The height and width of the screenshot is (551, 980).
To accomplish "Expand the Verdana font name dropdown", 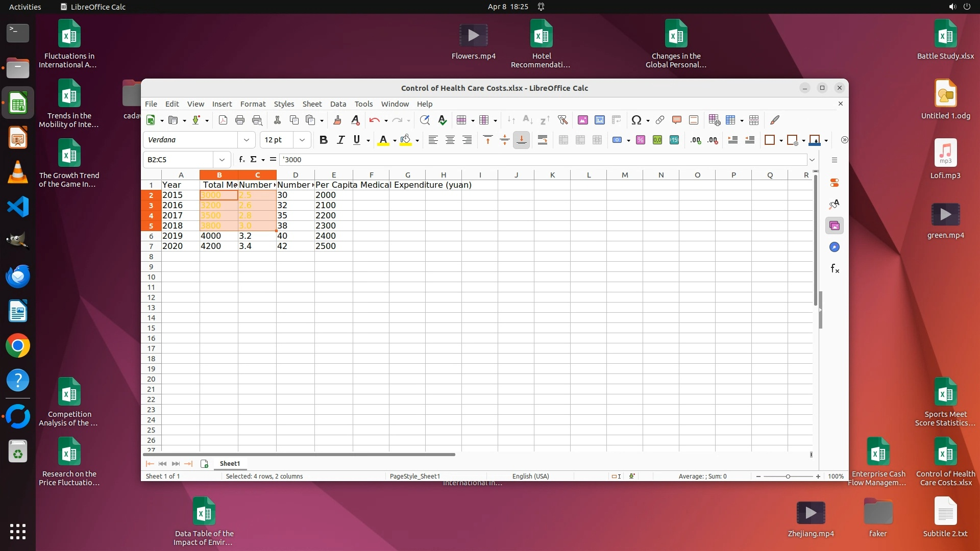I will tap(247, 140).
